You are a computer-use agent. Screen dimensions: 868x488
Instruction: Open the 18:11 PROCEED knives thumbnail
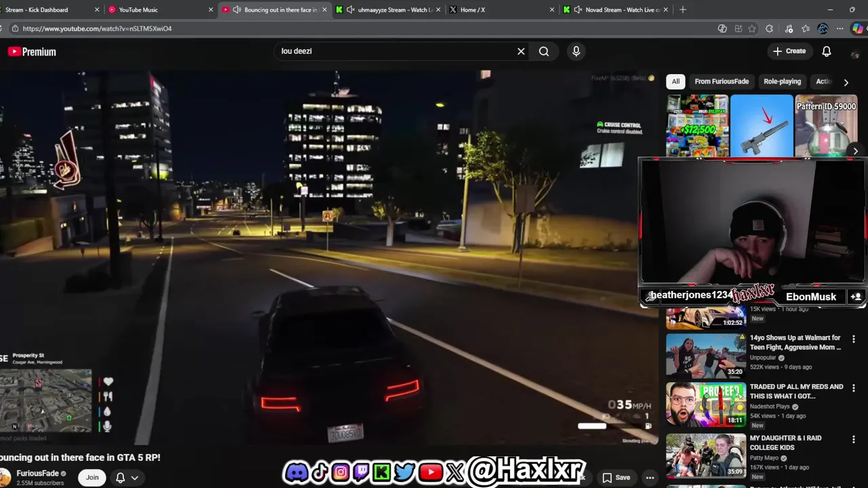click(706, 404)
